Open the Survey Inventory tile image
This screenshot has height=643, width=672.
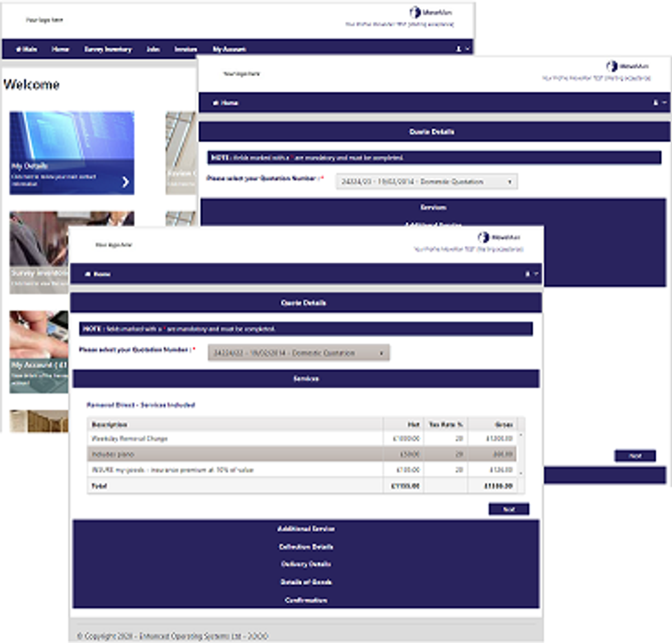click(x=39, y=252)
